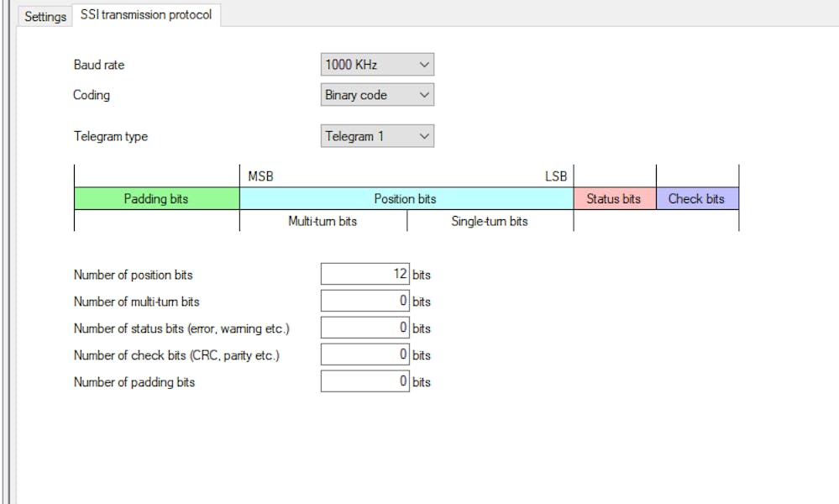This screenshot has height=504, width=839.
Task: Open the Baud rate dropdown
Action: (377, 65)
